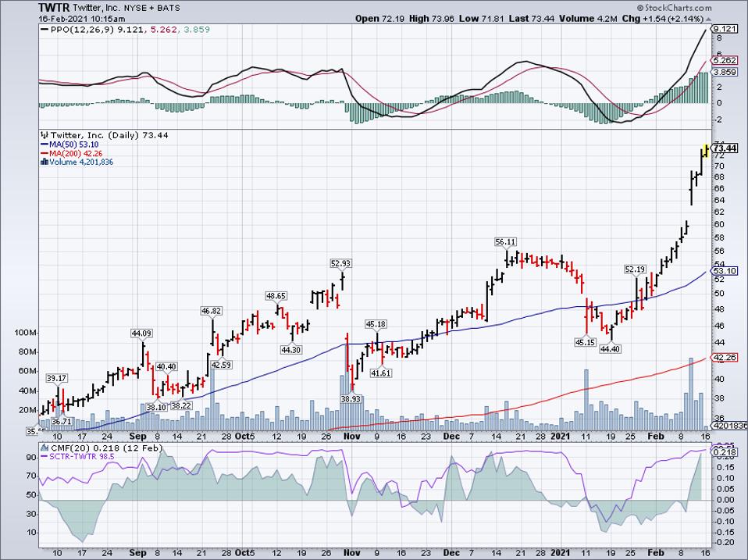
Task: Click the 48.65 price high annotation
Action: pos(276,296)
